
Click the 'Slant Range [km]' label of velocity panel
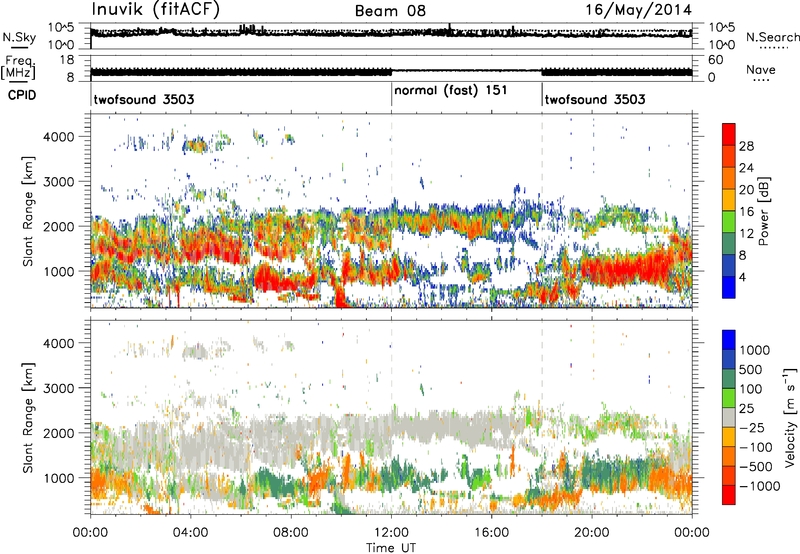tap(28, 417)
